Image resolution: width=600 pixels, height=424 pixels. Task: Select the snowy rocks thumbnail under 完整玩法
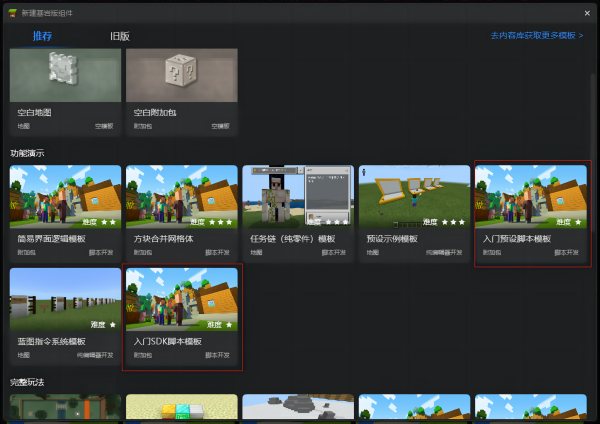298,407
